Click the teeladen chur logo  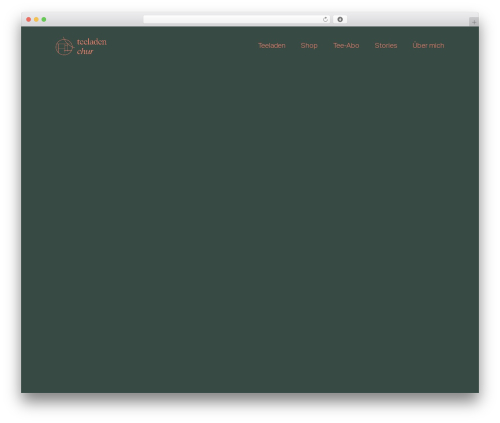pyautogui.click(x=81, y=46)
